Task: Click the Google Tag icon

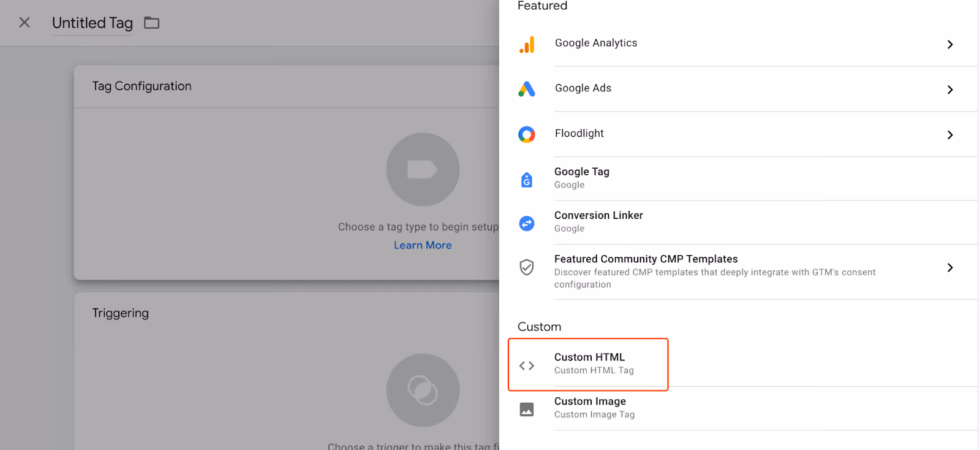Action: 527,180
